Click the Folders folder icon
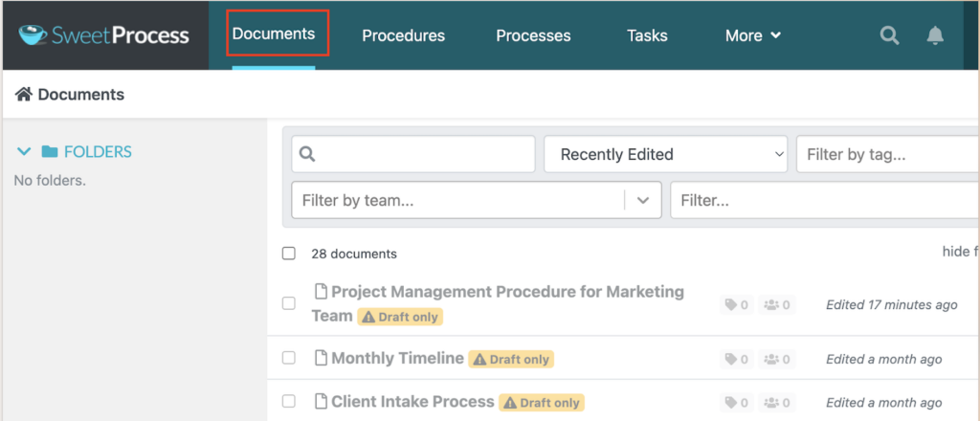980x421 pixels. pyautogui.click(x=50, y=151)
